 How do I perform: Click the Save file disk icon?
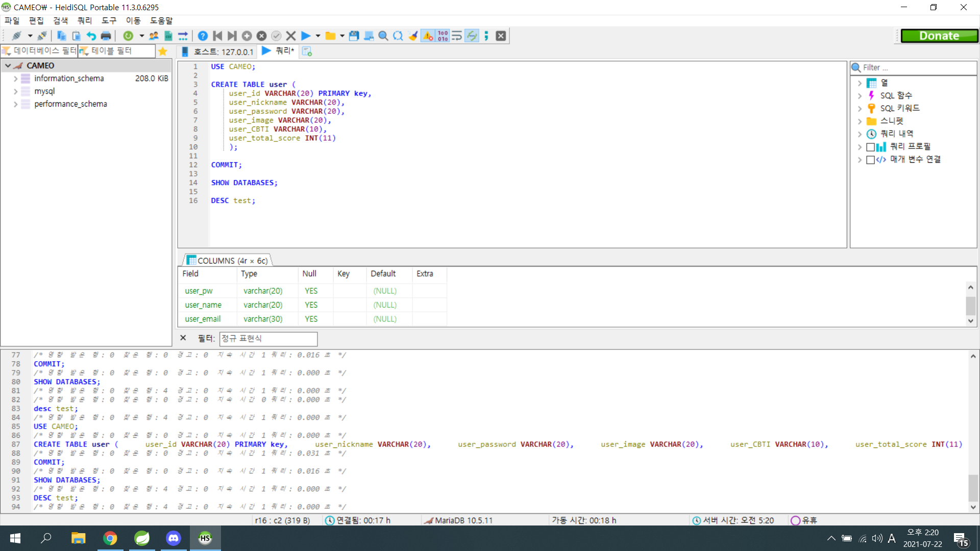[x=354, y=36]
